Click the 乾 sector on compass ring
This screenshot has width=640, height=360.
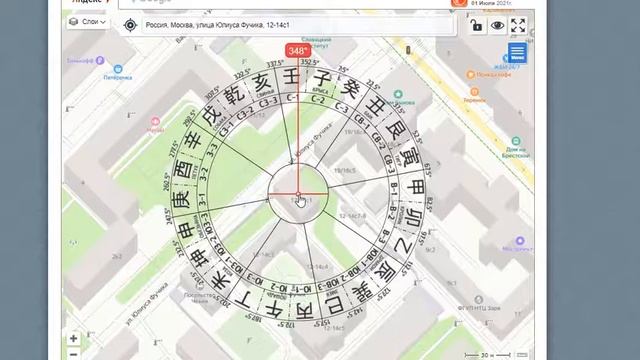[x=235, y=95]
